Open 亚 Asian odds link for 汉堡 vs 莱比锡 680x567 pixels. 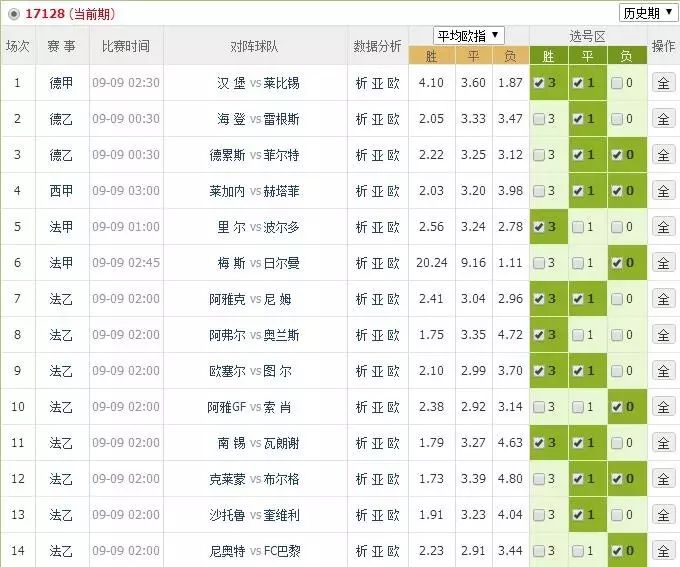tap(377, 83)
